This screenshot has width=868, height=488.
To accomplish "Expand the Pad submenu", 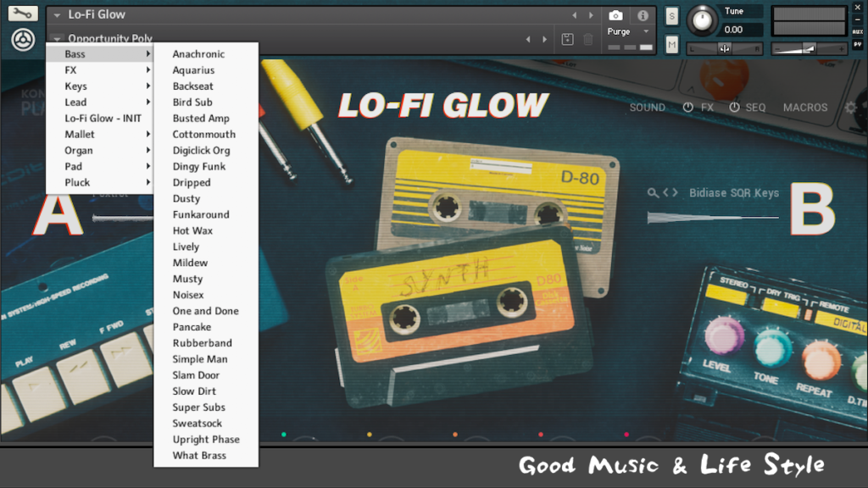I will (x=100, y=166).
